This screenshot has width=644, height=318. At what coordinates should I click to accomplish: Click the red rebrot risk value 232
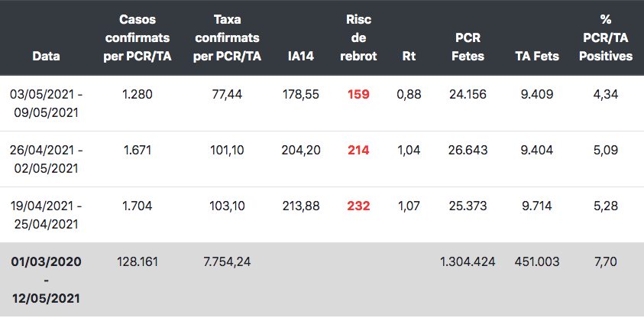point(358,206)
